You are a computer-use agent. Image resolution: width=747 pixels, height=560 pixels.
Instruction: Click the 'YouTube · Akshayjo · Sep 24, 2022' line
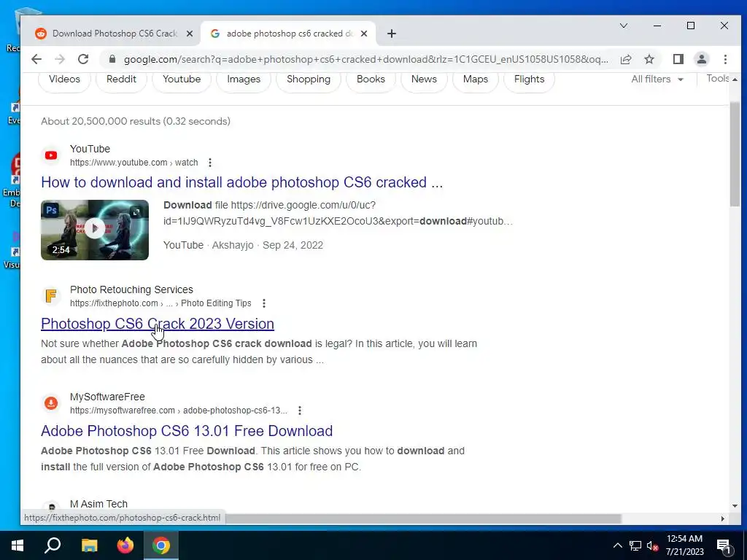243,245
